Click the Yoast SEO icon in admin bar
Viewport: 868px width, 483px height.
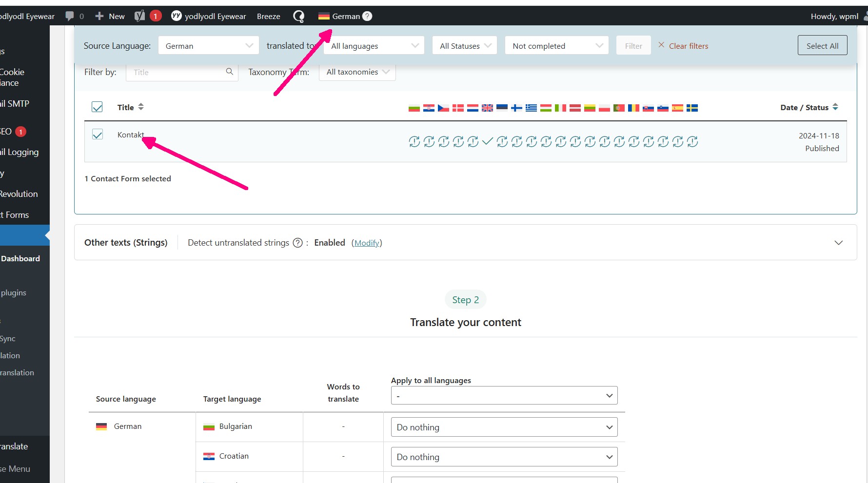(x=140, y=16)
